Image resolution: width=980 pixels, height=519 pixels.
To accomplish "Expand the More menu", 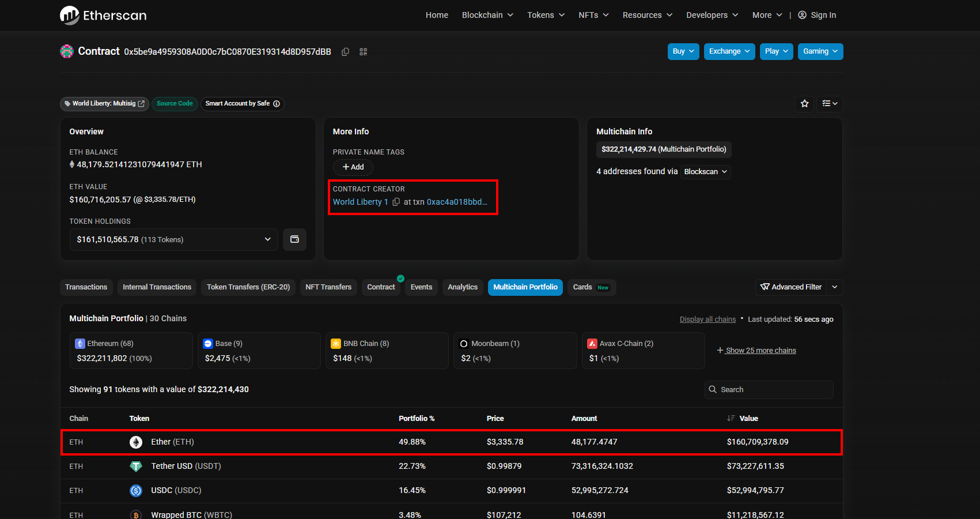I will 767,15.
